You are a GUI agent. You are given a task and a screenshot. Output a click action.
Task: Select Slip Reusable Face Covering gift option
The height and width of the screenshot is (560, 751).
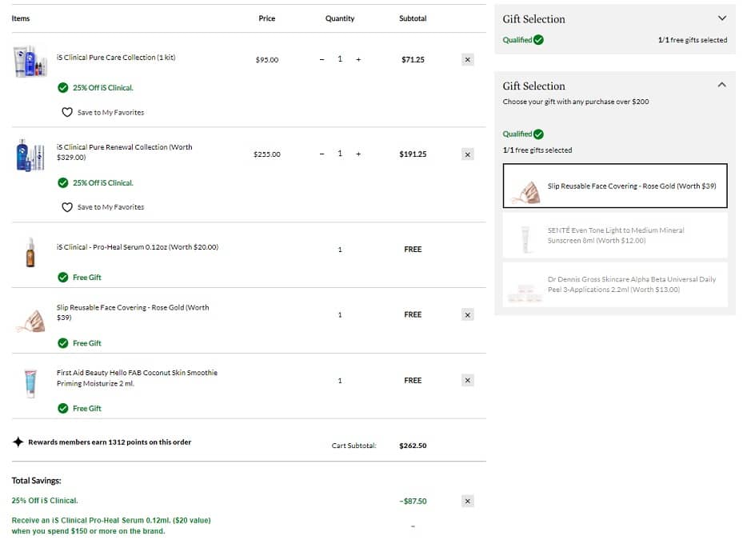coord(614,186)
